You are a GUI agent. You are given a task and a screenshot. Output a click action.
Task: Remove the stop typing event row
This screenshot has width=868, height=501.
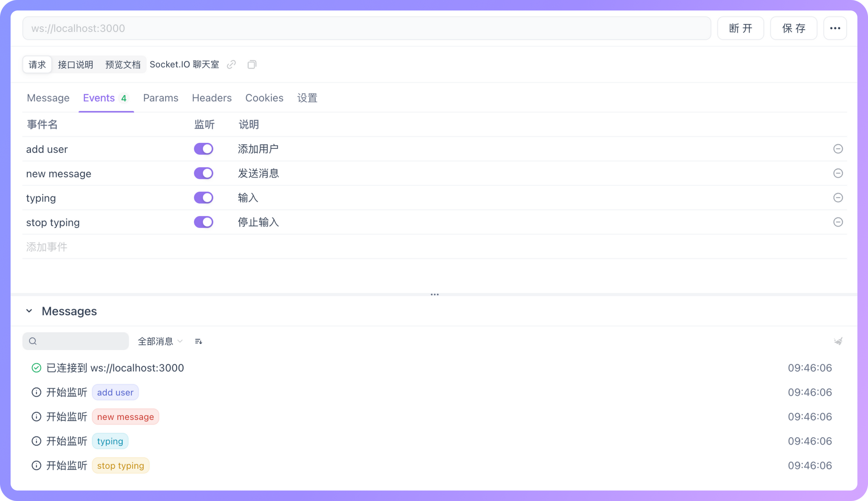[x=838, y=222]
